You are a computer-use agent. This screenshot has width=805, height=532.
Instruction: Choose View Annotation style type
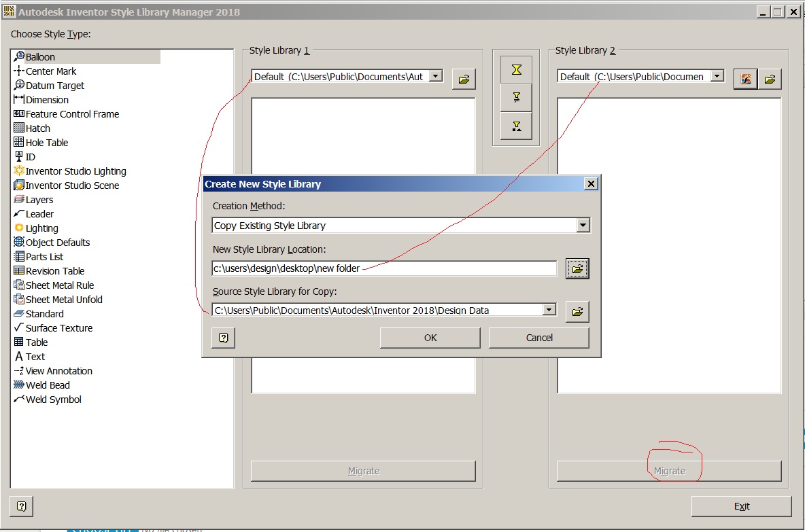tap(54, 371)
